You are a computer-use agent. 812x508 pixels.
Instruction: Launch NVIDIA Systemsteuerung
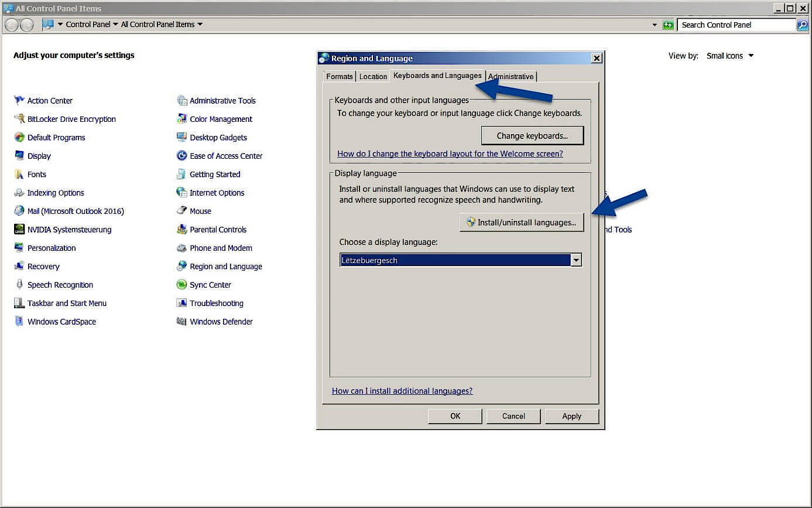(x=69, y=229)
